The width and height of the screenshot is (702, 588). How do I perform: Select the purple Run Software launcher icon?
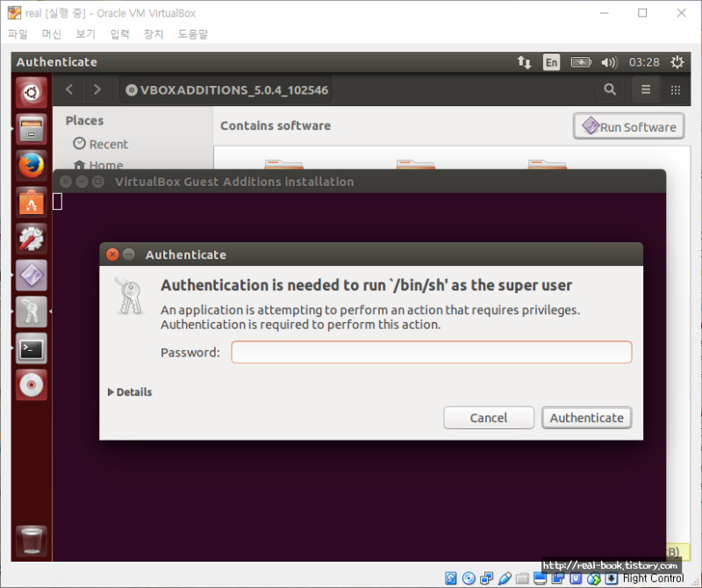coord(32,276)
